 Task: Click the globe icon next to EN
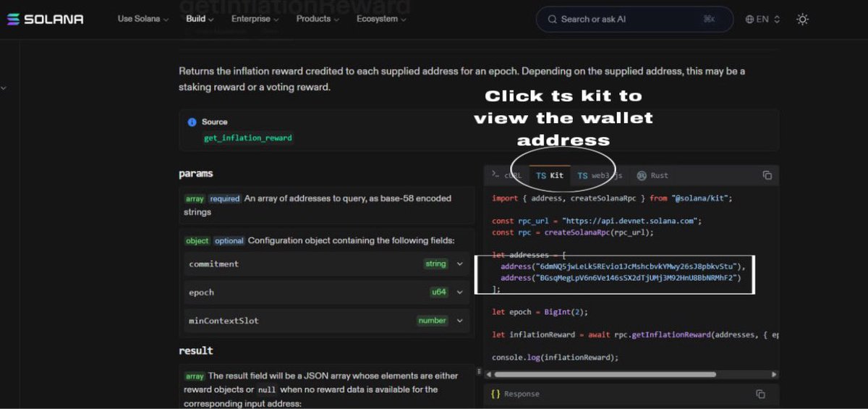[x=749, y=20]
